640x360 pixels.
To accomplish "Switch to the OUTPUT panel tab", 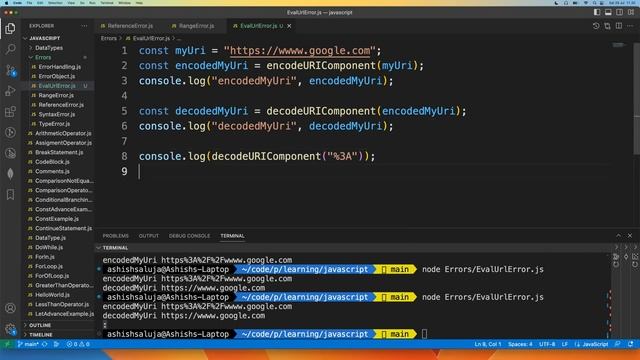I will point(149,236).
